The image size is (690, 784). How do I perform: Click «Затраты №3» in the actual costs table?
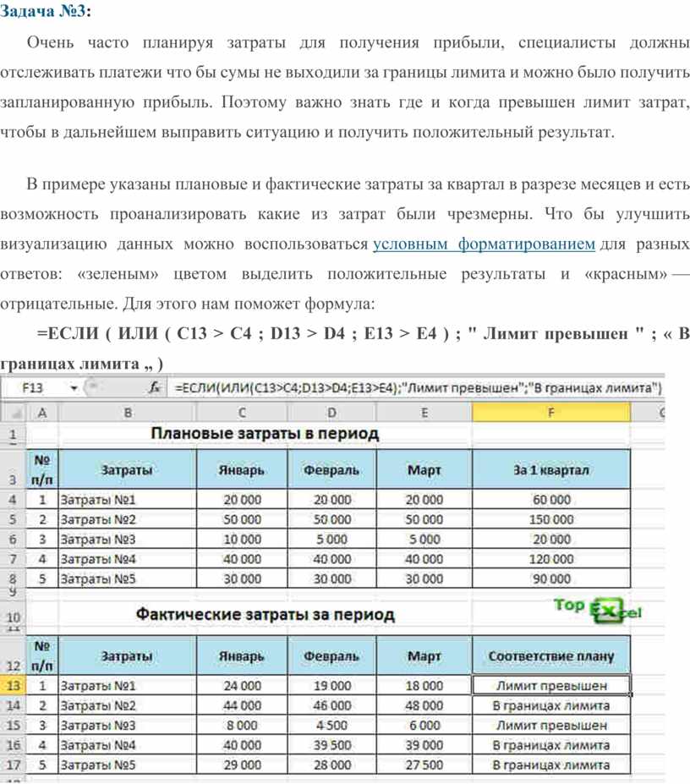128,725
